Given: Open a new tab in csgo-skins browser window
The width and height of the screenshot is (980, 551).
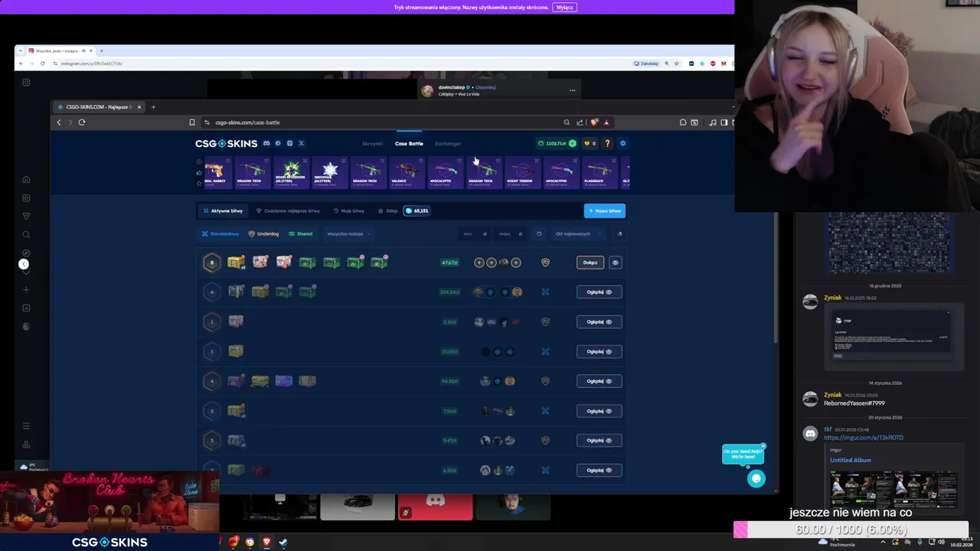Looking at the screenshot, I should click(x=153, y=107).
